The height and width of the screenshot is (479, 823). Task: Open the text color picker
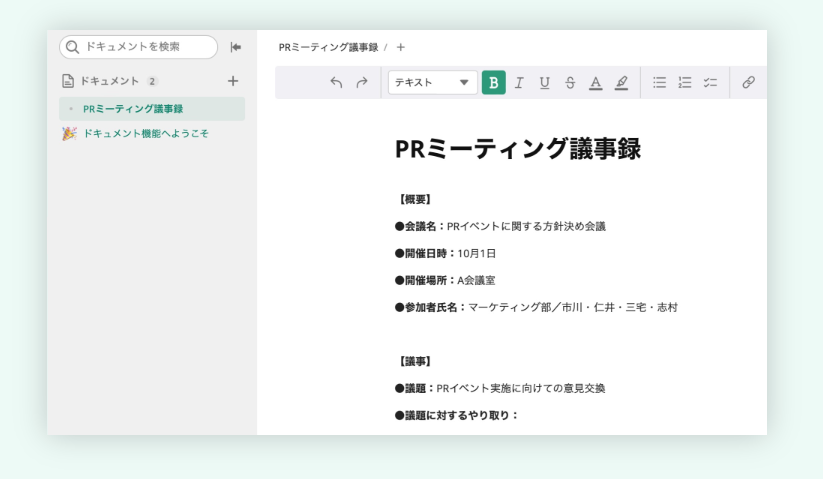point(596,83)
